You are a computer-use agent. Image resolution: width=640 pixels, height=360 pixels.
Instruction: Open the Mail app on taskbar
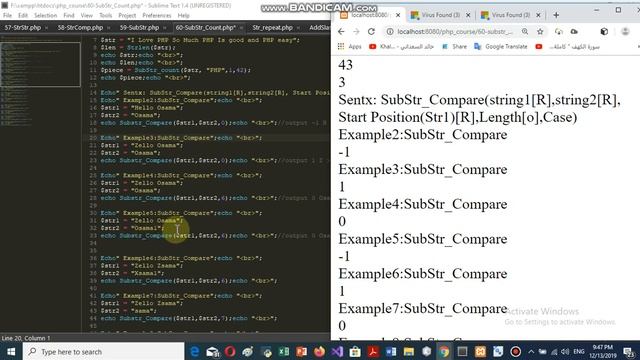[213, 351]
